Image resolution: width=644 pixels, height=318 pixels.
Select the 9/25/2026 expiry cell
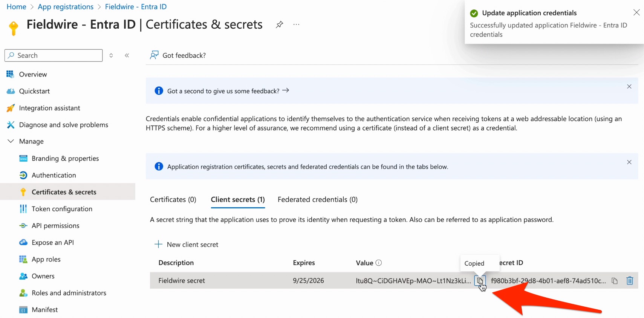point(308,281)
